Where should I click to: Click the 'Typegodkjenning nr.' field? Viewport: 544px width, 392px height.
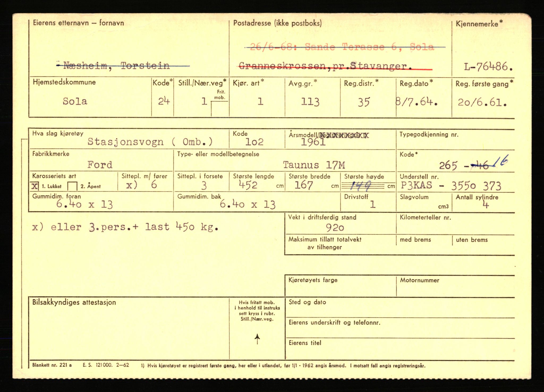coord(455,140)
